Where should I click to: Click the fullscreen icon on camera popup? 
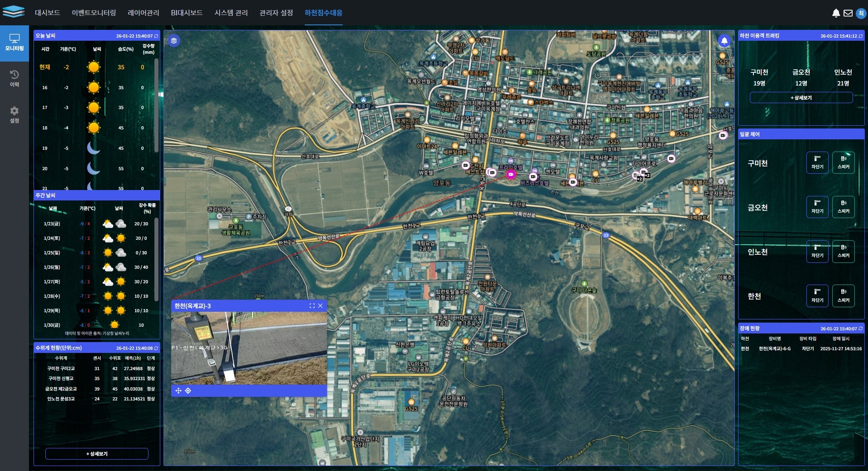(312, 306)
